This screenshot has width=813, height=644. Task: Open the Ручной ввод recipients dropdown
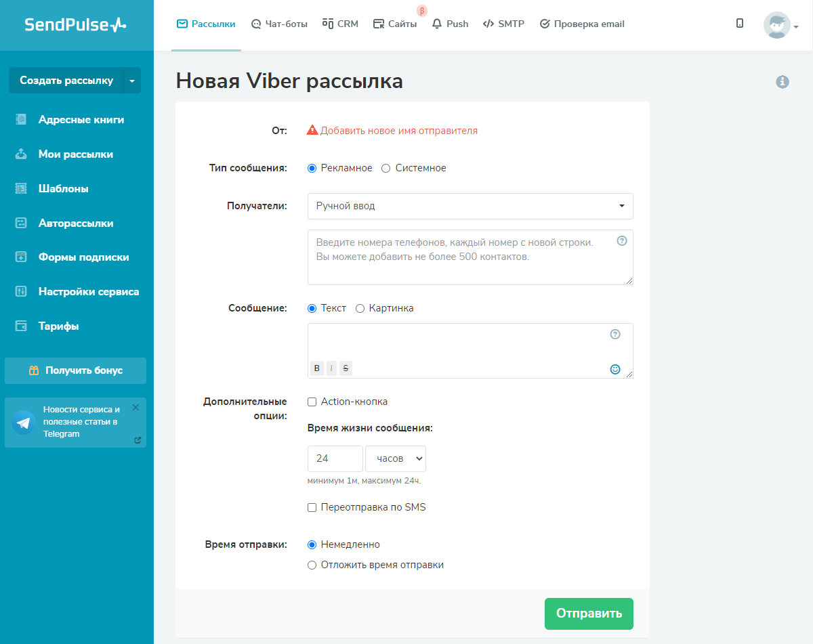click(x=470, y=206)
